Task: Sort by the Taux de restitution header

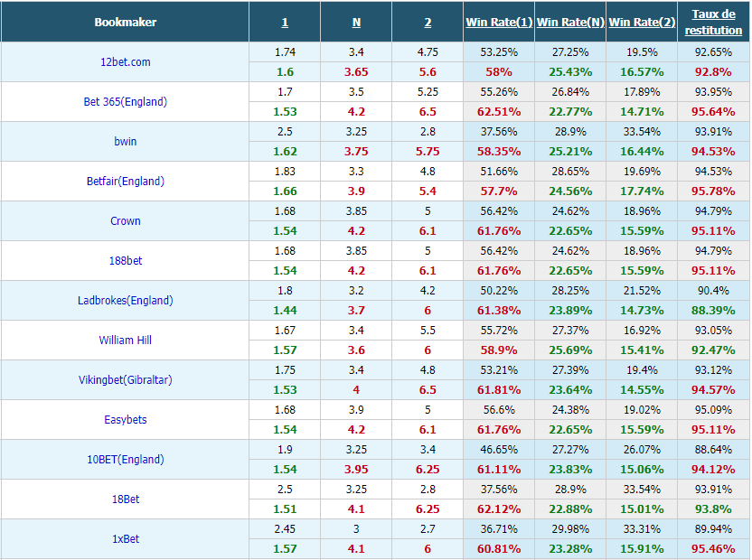Action: (x=714, y=22)
